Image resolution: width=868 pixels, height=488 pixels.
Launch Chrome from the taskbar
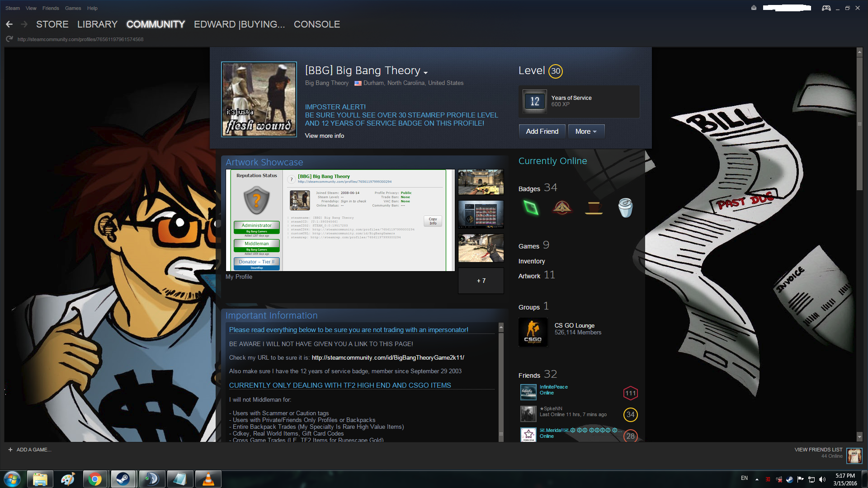click(95, 479)
